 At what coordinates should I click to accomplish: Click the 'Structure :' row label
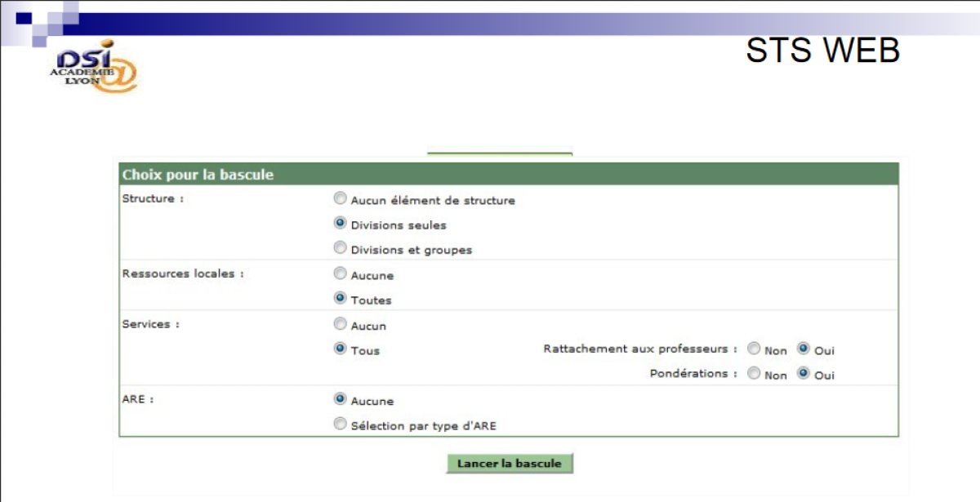(153, 199)
